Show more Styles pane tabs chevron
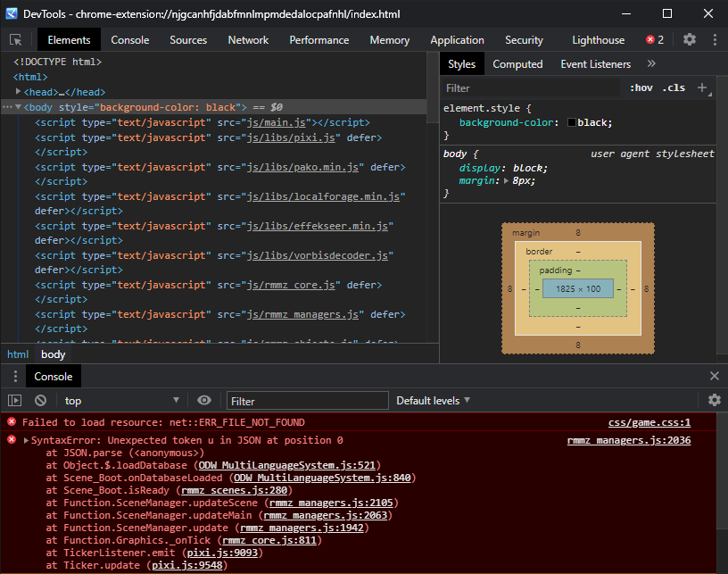 click(651, 63)
